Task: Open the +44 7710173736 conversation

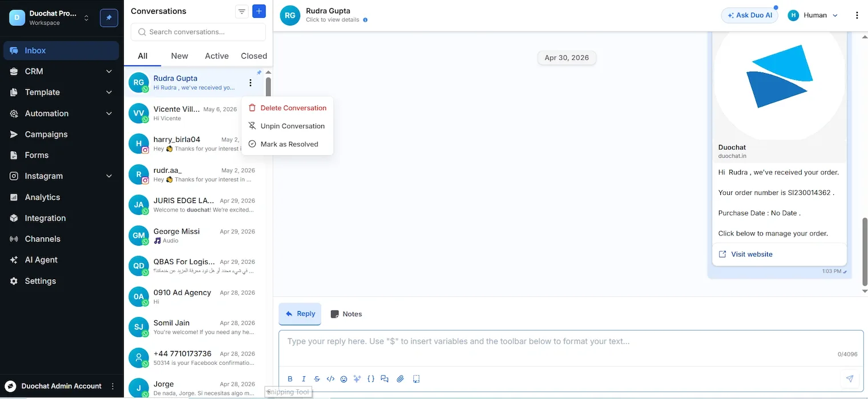Action: pyautogui.click(x=194, y=358)
